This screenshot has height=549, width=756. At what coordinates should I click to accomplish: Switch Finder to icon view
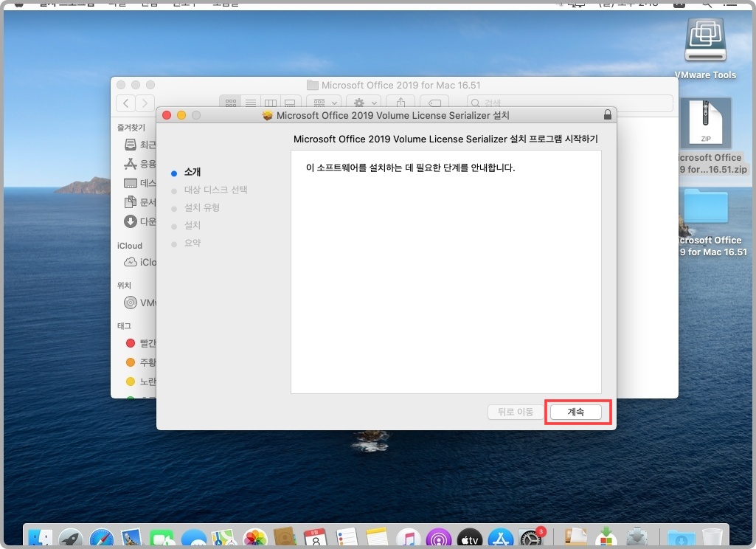click(230, 103)
